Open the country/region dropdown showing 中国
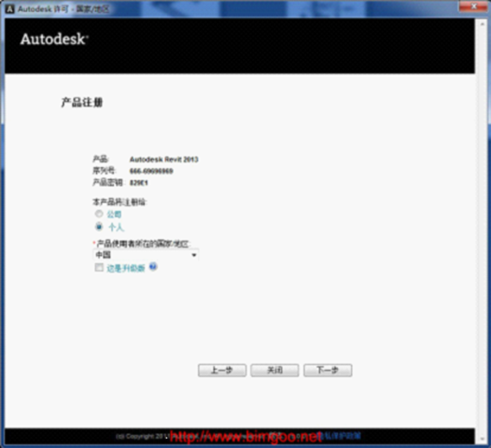This screenshot has width=491, height=448. pyautogui.click(x=146, y=255)
